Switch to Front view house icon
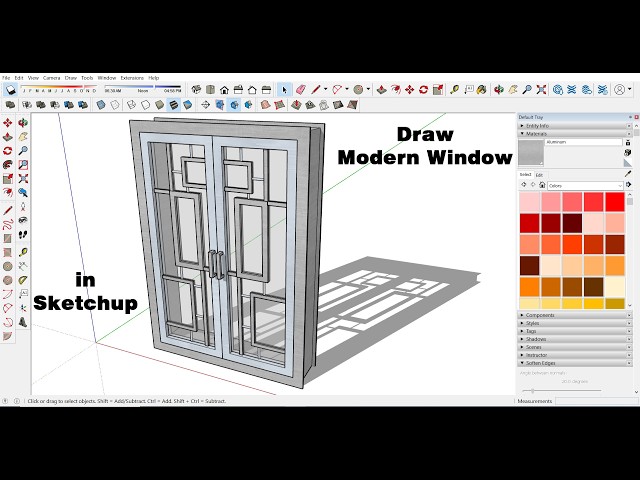 pyautogui.click(x=224, y=89)
